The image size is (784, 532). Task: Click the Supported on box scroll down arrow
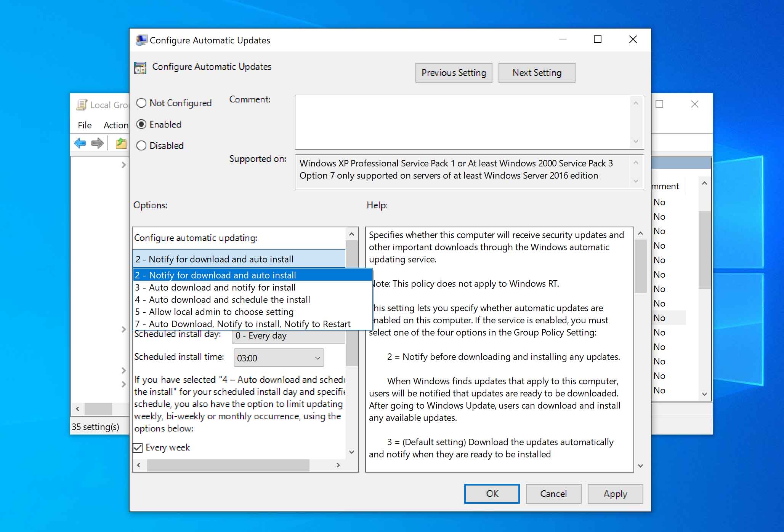click(x=636, y=181)
